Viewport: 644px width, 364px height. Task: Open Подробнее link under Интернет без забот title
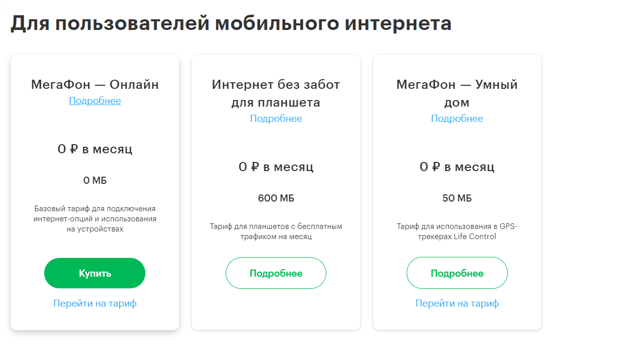(x=275, y=118)
